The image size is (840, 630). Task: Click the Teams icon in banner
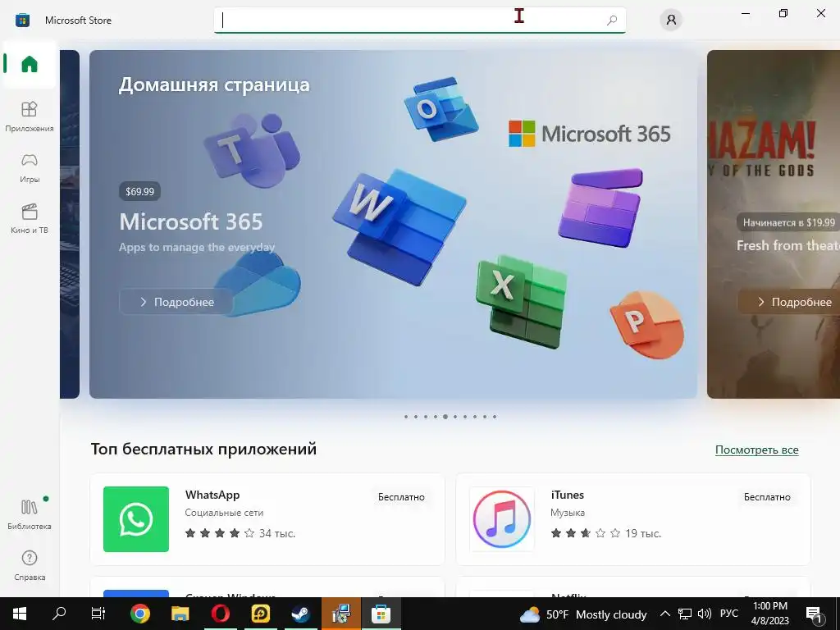251,151
